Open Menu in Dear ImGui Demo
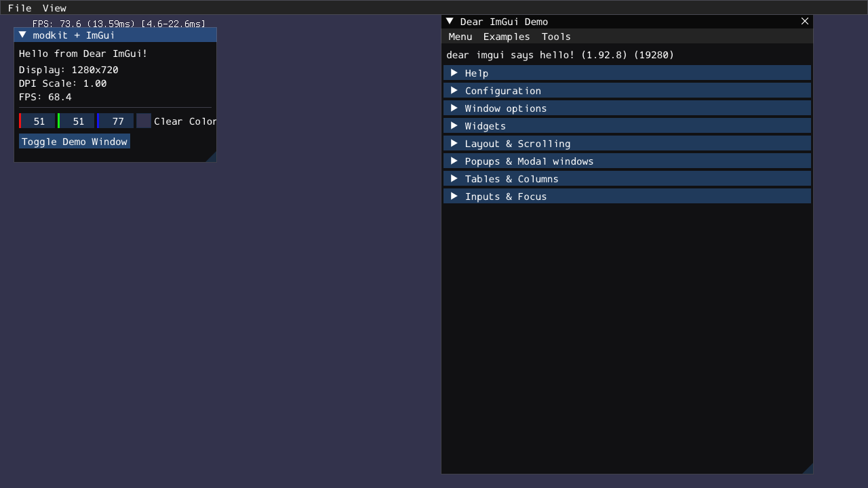868x488 pixels. pyautogui.click(x=460, y=37)
